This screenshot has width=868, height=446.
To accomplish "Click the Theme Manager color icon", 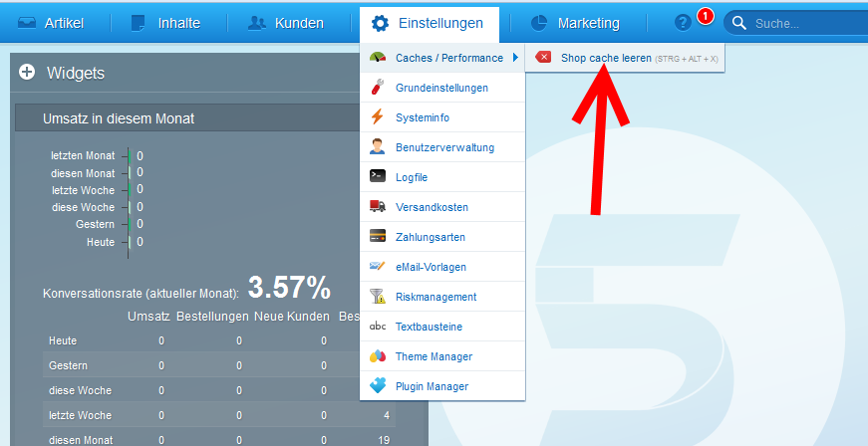I will point(377,356).
